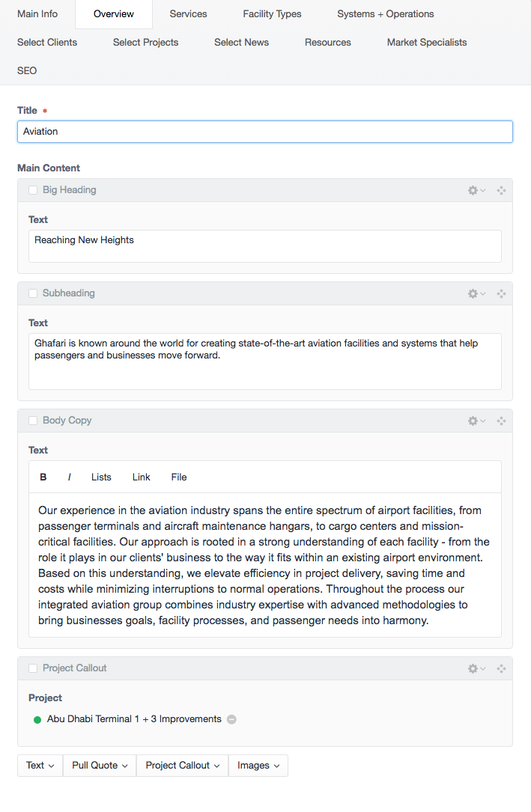Click the Link button in editor toolbar
Screen dimensions: 531x812
[141, 477]
